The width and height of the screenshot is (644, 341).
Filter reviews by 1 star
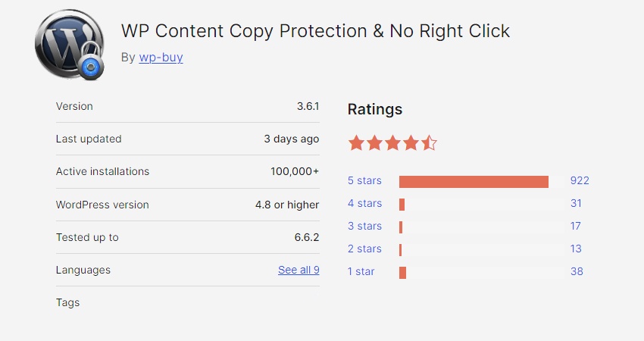(x=361, y=271)
